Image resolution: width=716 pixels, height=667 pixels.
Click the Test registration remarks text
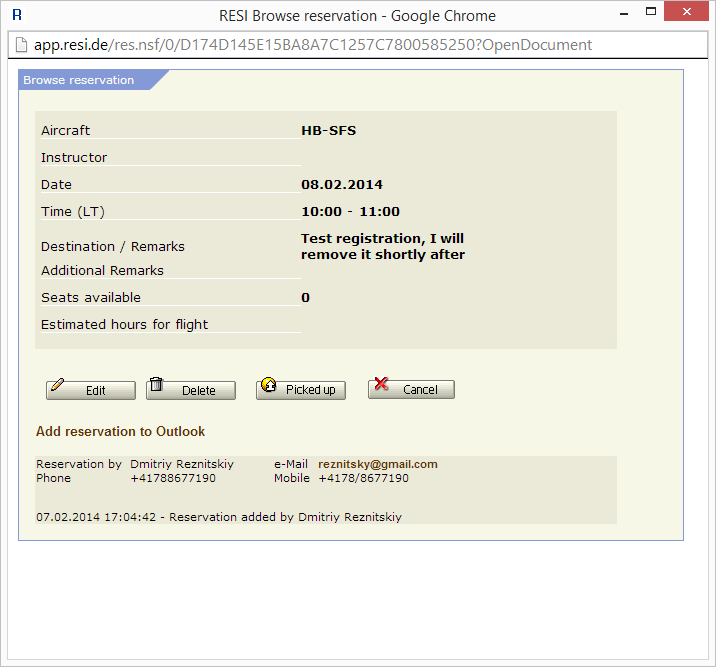[x=382, y=247]
